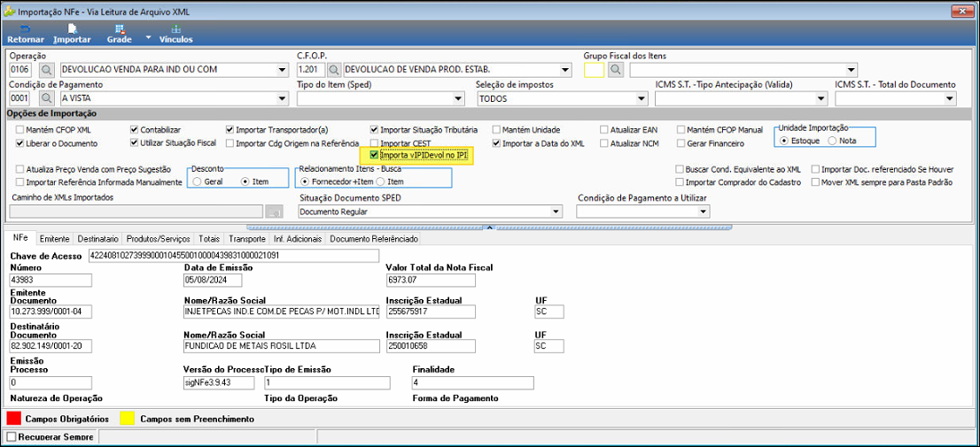Search C.F.O.P. with magnifier icon
The image size is (980, 447).
334,69
